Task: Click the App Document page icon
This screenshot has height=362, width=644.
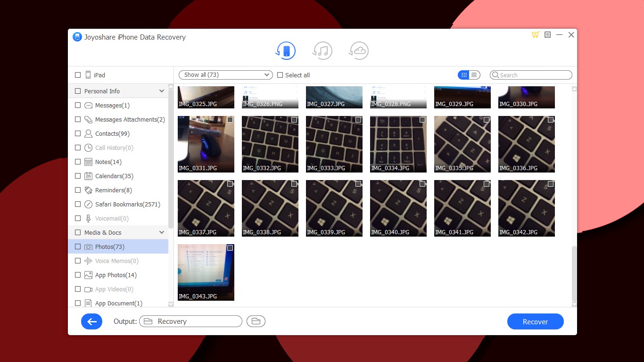Action: click(x=88, y=304)
